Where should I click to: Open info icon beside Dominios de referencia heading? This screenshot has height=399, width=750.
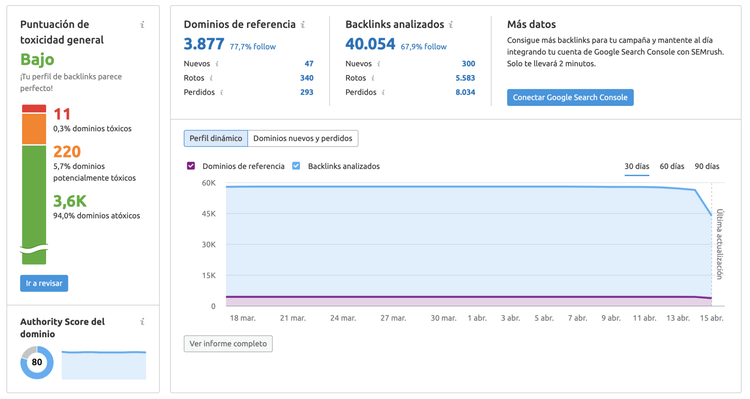click(x=303, y=25)
